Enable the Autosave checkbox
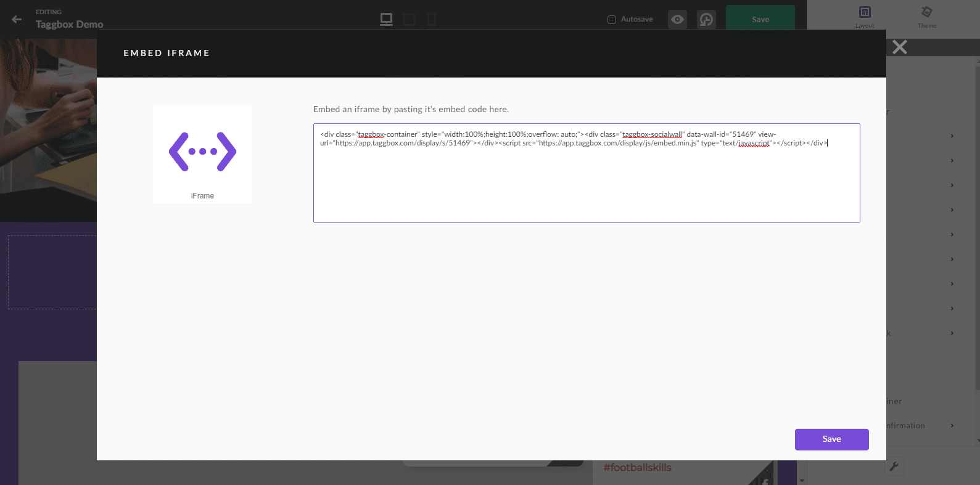The image size is (980, 485). point(612,20)
